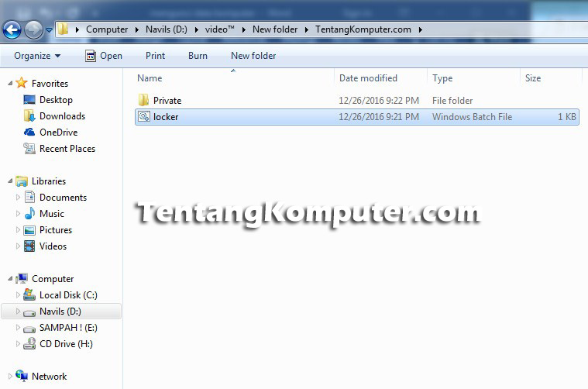Expand the Pictures library
The image size is (588, 389).
[18, 229]
